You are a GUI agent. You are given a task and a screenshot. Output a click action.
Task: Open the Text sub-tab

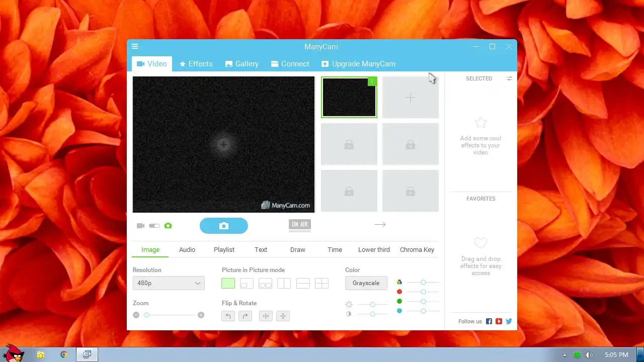pos(261,249)
